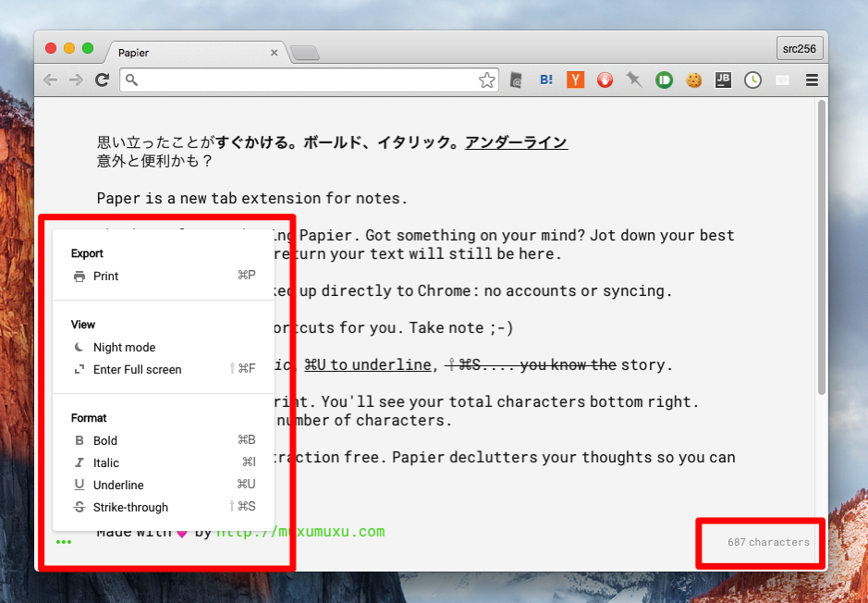The image size is (868, 603).
Task: Open the green circular ID extension
Action: pyautogui.click(x=664, y=80)
